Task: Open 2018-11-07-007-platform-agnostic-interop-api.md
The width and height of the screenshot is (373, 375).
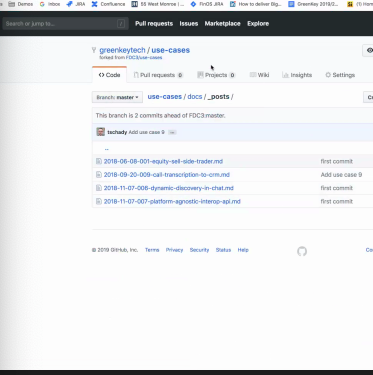Action: pos(172,201)
